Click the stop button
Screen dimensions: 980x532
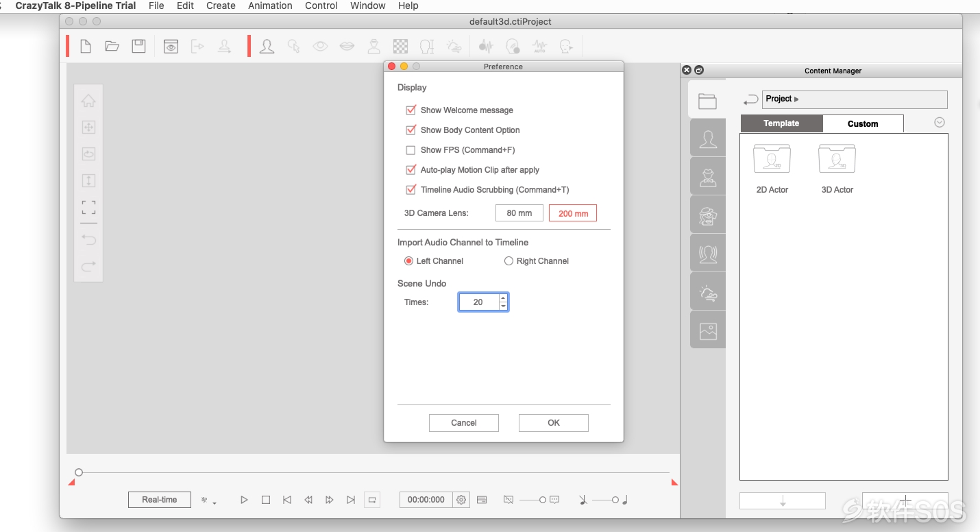(x=266, y=500)
